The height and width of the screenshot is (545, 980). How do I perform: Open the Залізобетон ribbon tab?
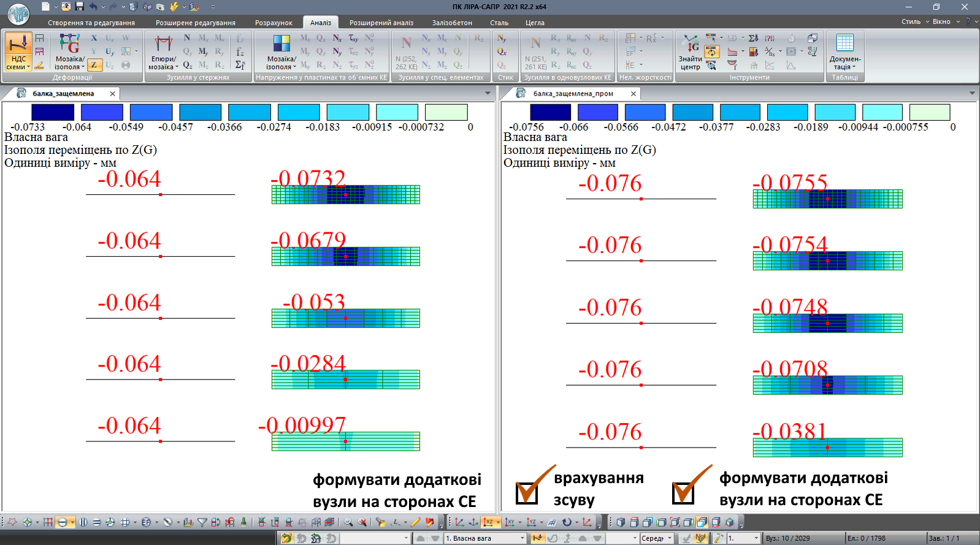(452, 23)
